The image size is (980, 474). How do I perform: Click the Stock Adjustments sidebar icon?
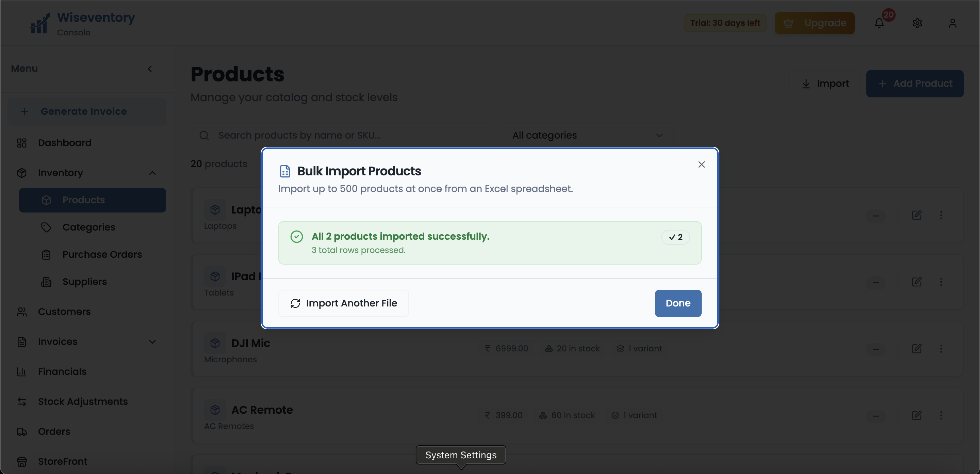(22, 401)
